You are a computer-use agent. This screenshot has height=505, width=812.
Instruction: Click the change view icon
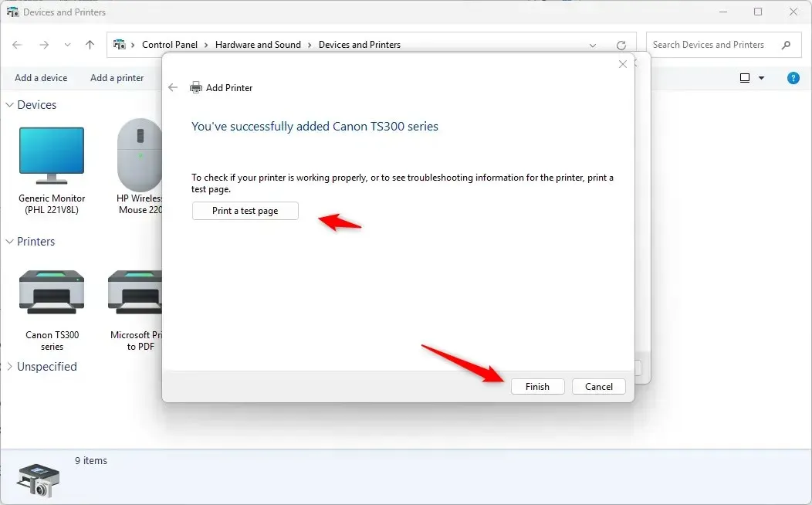745,78
